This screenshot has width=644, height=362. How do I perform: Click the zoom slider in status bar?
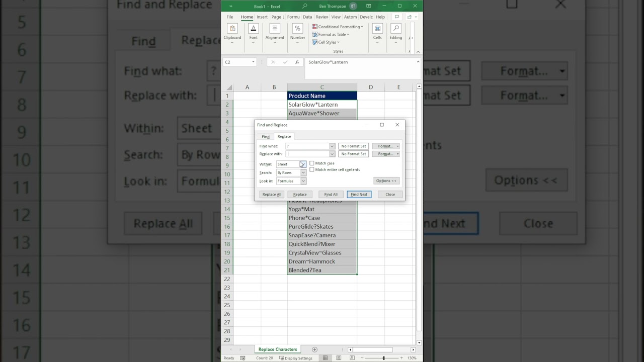(x=383, y=358)
